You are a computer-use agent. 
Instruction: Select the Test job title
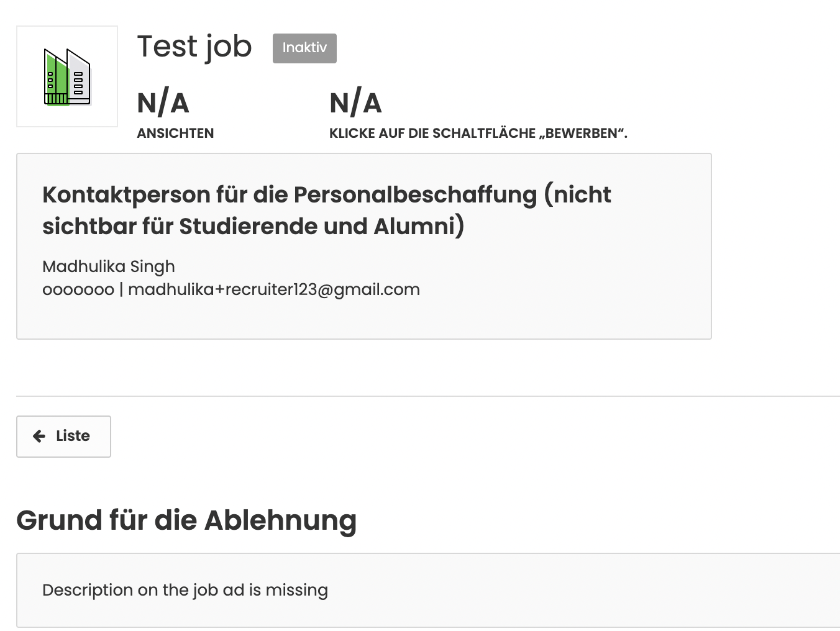coord(194,47)
